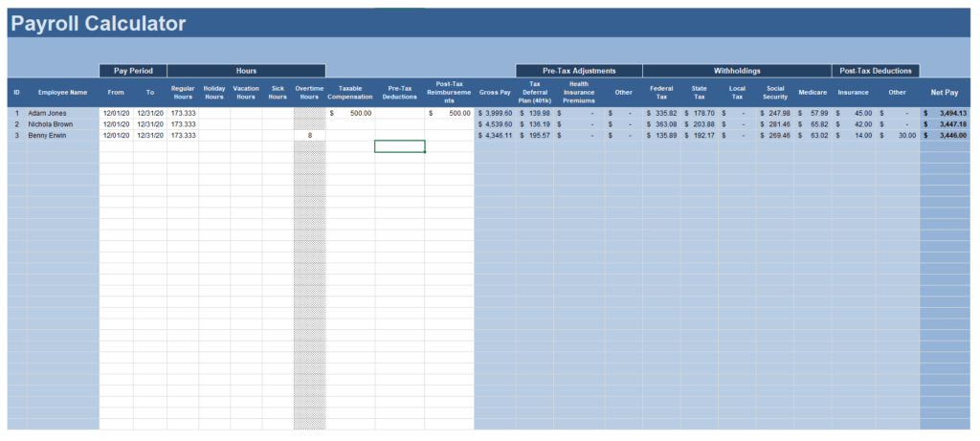Click the Sick Hours column header
The width and height of the screenshot is (980, 441).
[278, 93]
